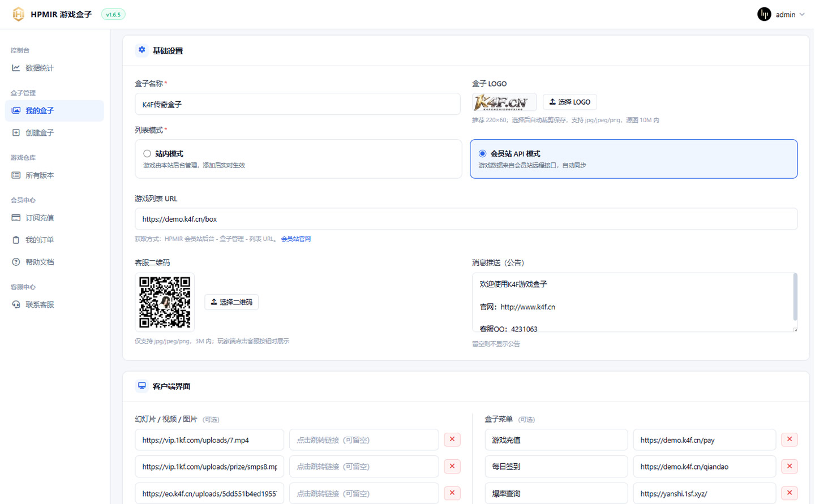Click the 游戏列表 URL input field
This screenshot has width=815, height=504.
point(466,219)
